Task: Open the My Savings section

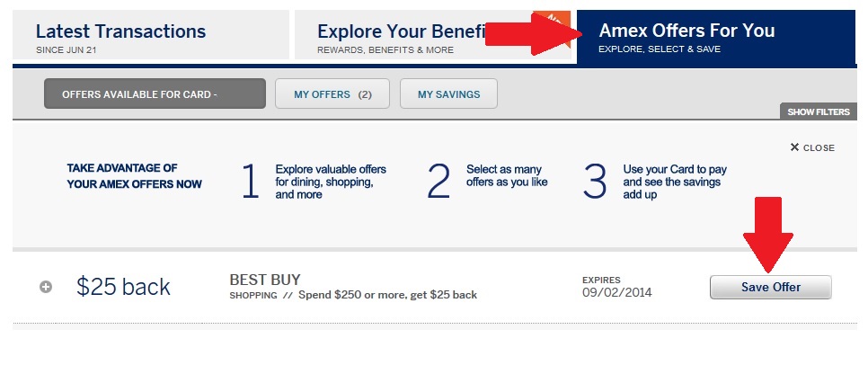Action: click(448, 93)
